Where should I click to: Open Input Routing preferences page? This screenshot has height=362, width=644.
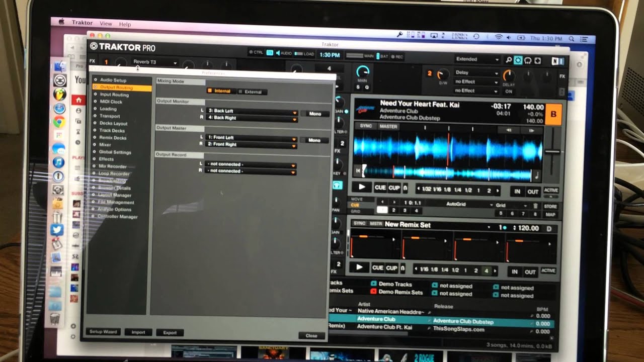coord(114,95)
